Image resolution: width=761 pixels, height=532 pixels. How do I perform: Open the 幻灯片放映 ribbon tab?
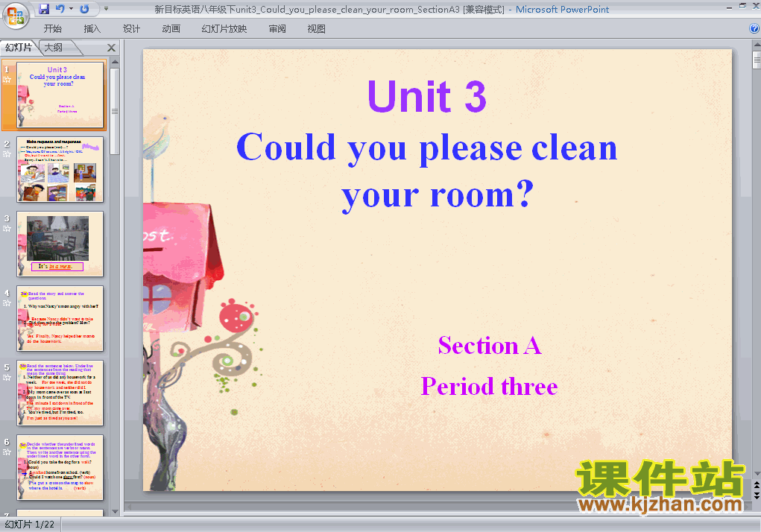tap(224, 29)
